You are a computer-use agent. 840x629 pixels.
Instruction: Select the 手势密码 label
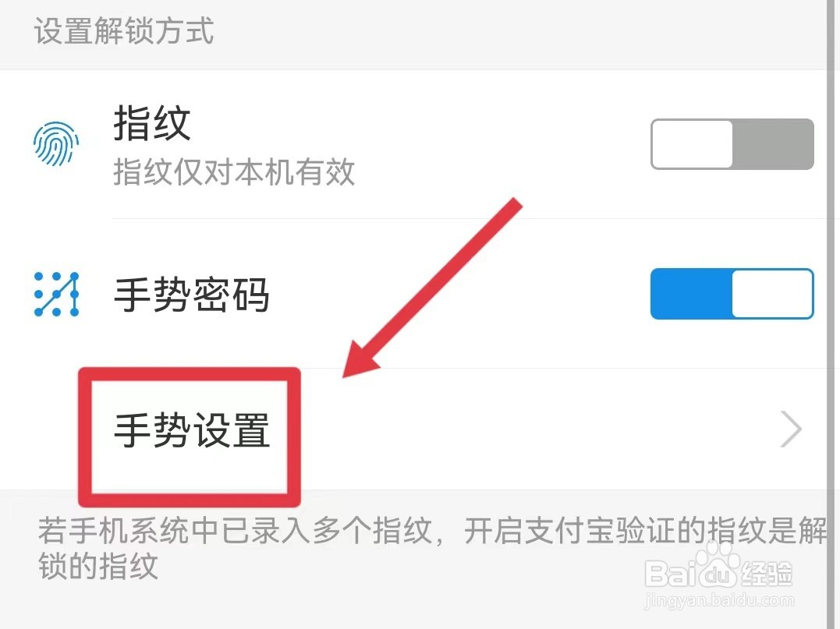191,295
